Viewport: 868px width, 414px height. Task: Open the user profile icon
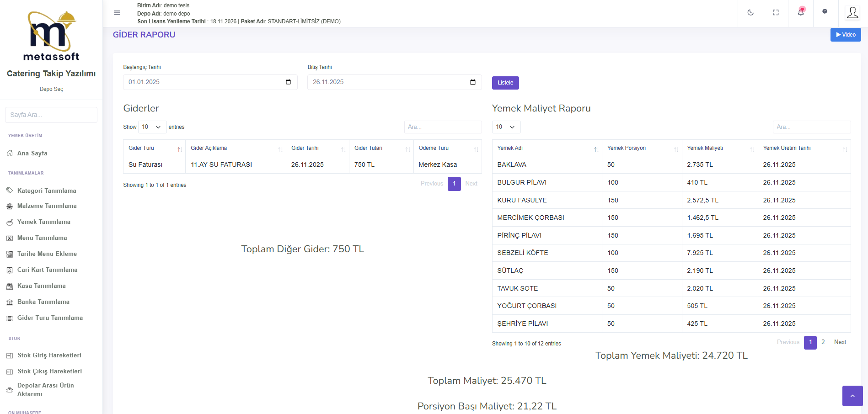[x=852, y=13]
